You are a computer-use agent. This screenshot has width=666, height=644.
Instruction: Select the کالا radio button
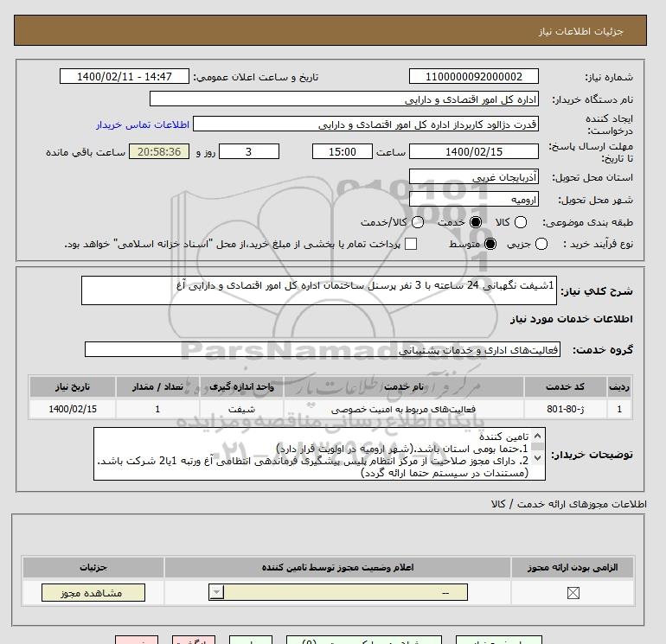click(521, 222)
